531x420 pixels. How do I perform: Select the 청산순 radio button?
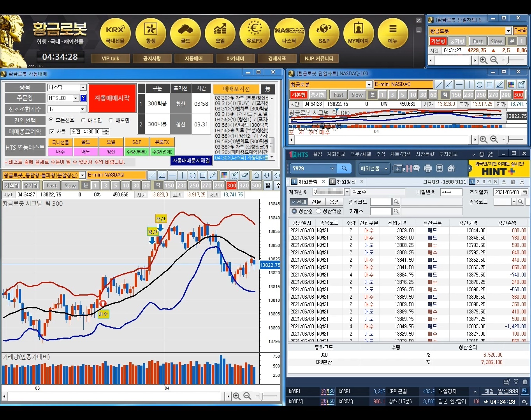[294, 211]
